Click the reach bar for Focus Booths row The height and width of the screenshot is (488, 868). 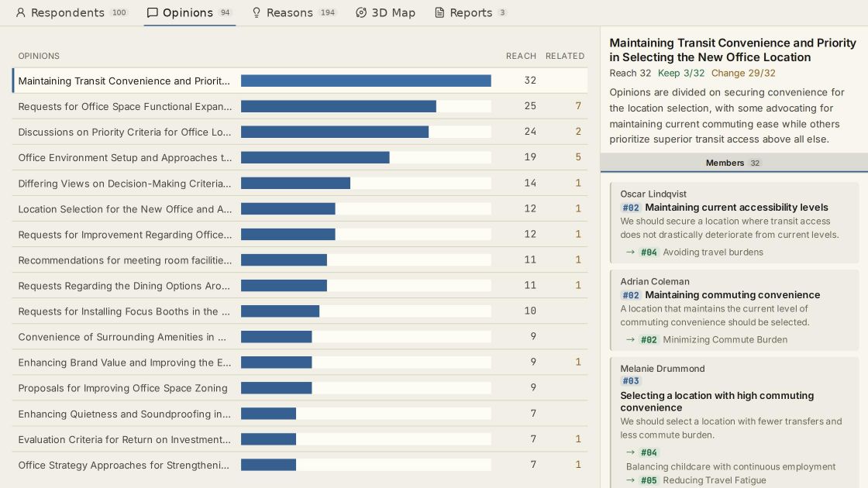point(280,311)
